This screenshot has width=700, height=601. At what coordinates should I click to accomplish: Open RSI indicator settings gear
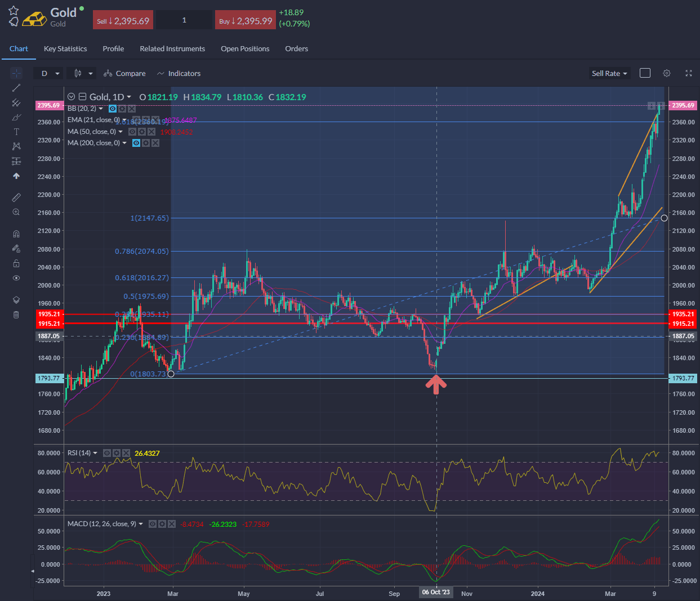[x=117, y=453]
